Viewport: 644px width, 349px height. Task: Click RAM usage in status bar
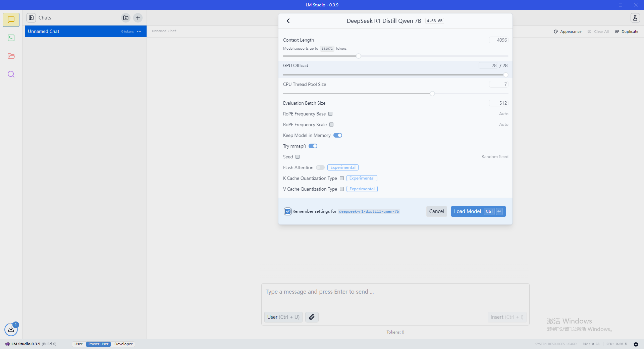tap(591, 344)
